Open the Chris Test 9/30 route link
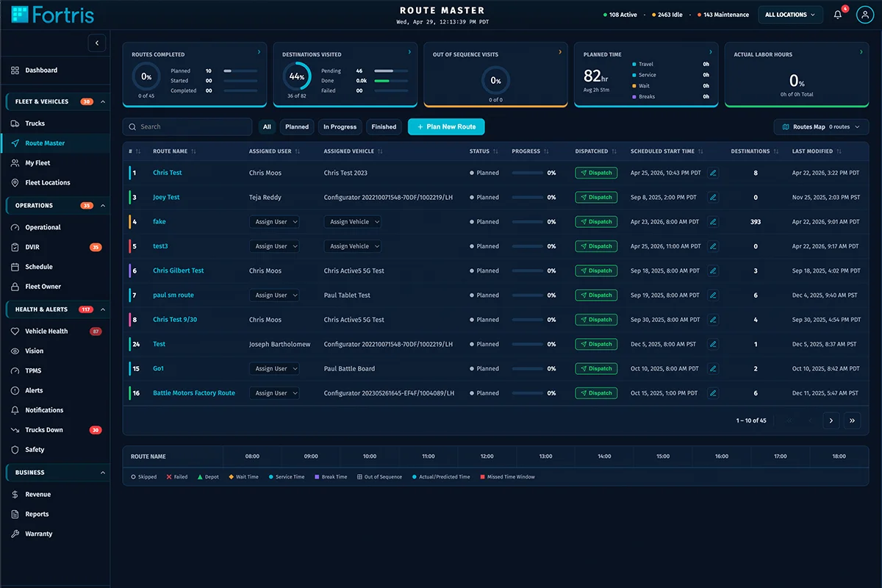Image resolution: width=882 pixels, height=588 pixels. coord(175,320)
